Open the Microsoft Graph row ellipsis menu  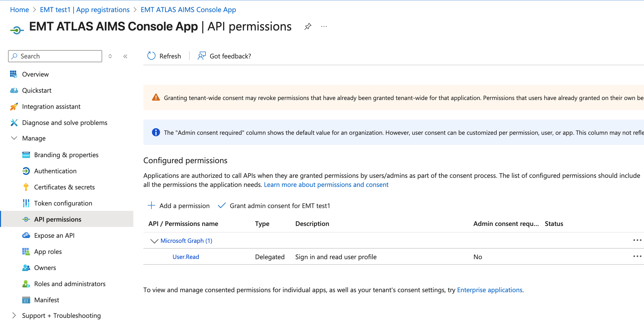[x=637, y=240]
